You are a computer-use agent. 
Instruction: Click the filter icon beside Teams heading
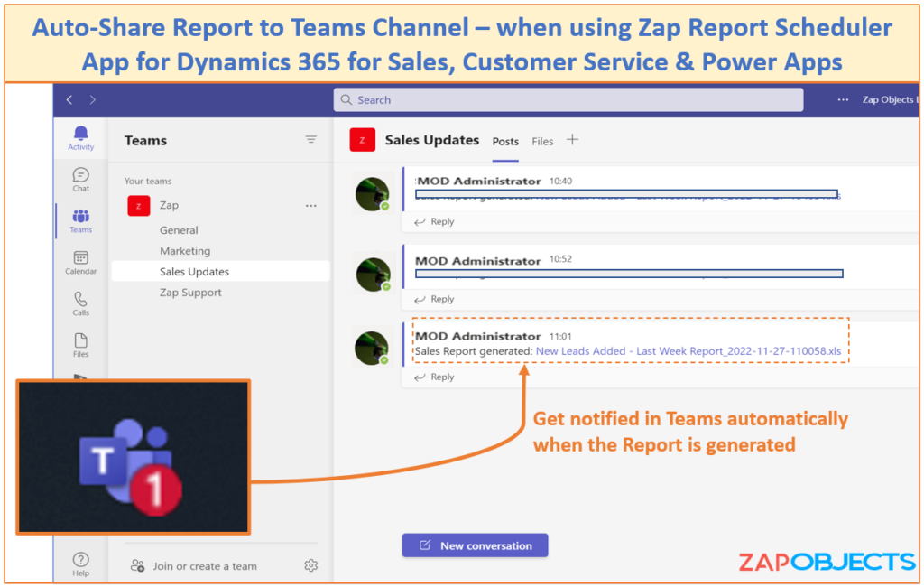pos(310,140)
